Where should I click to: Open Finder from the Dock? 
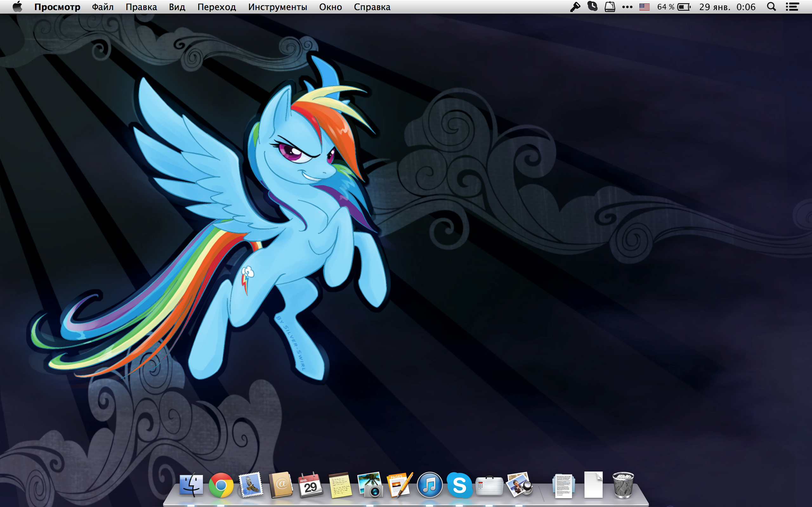(191, 485)
